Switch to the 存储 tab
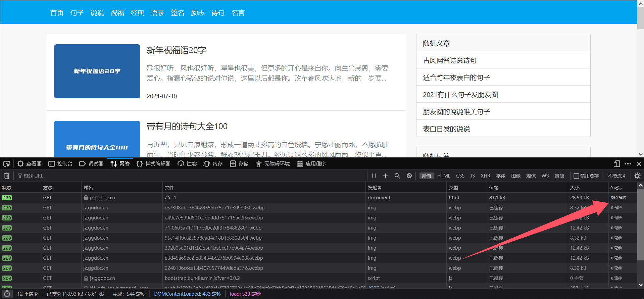The height and width of the screenshot is (299, 644). (x=239, y=164)
